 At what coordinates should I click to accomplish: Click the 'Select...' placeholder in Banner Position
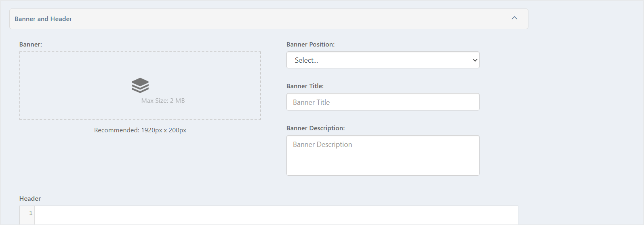306,60
